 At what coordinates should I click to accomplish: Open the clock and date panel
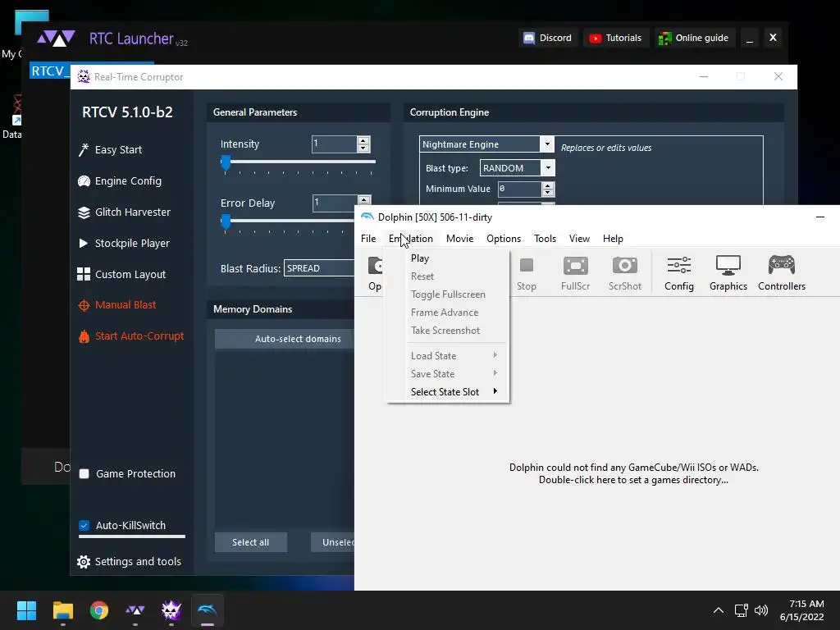click(x=802, y=610)
